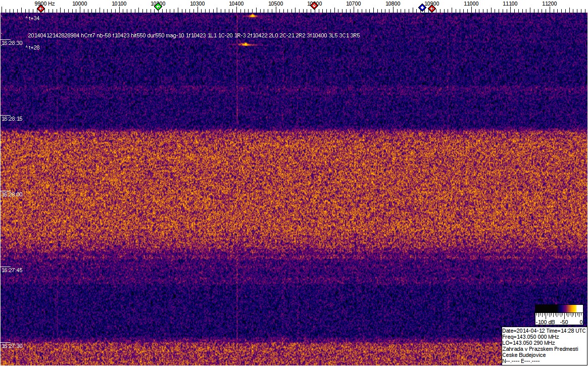Select the blue diamond frequency marker
Viewport: 588px width, 366px height.
pos(422,8)
